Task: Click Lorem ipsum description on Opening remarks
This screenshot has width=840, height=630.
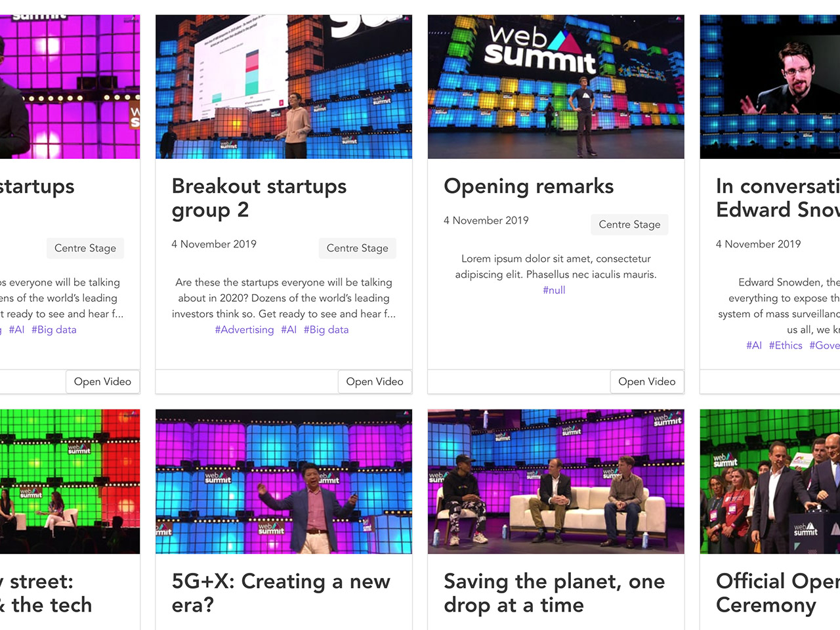Action: 556,266
